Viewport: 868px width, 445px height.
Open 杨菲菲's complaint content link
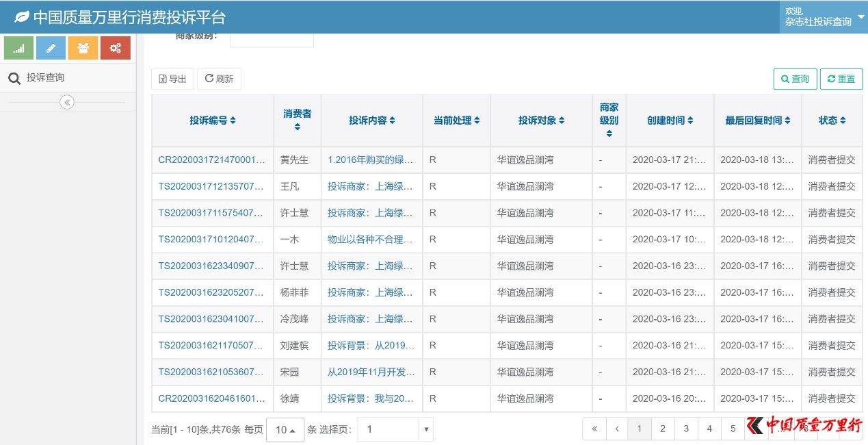click(371, 292)
